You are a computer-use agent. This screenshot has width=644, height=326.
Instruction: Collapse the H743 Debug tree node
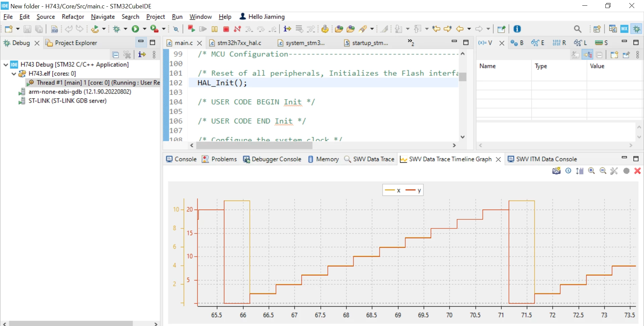[x=6, y=64]
